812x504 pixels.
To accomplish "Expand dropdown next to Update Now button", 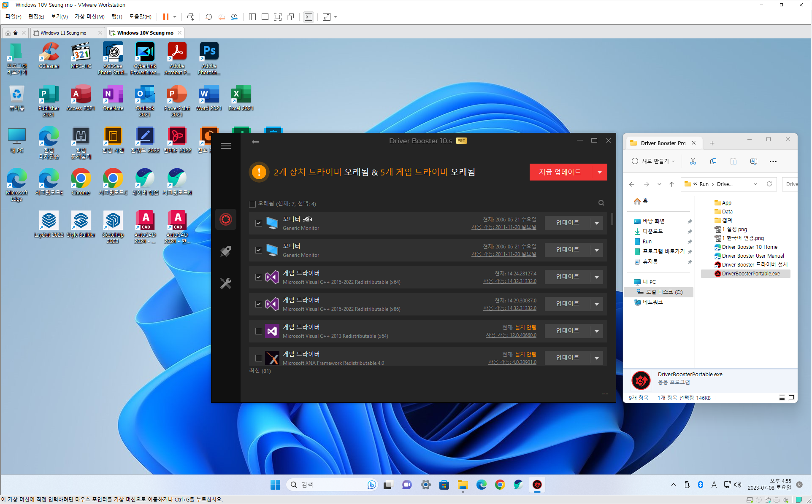I will [599, 172].
